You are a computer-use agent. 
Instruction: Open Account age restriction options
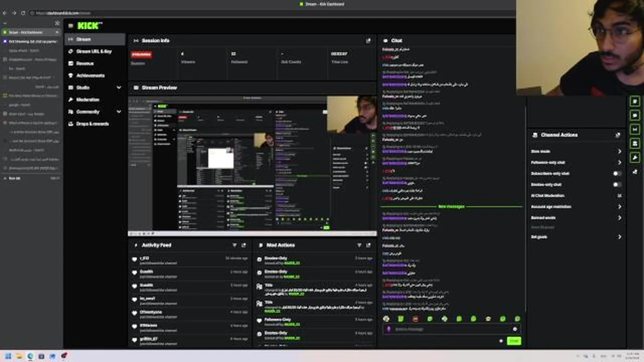(576, 207)
